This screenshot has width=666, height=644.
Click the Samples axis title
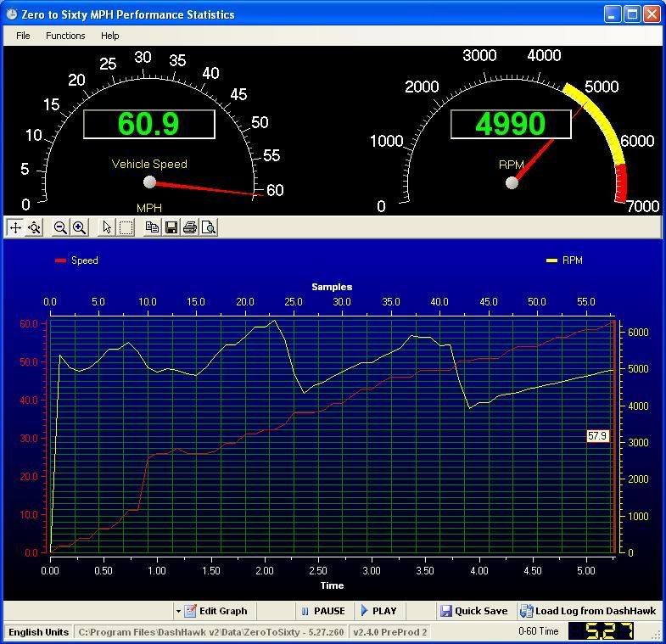coord(332,287)
